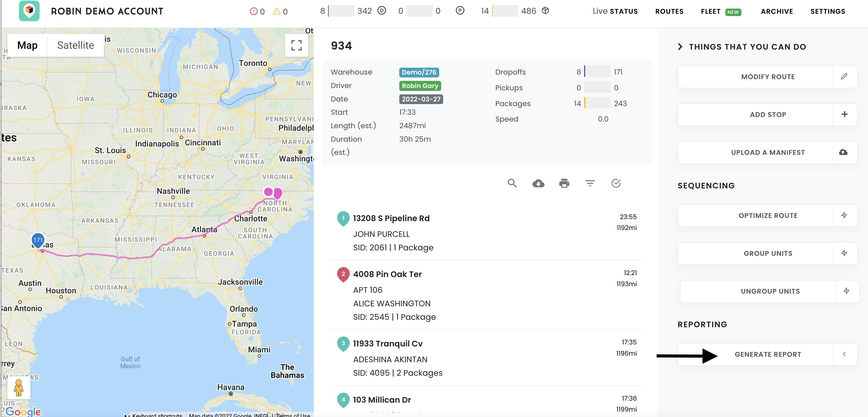Open the Routes menu item

tap(669, 11)
